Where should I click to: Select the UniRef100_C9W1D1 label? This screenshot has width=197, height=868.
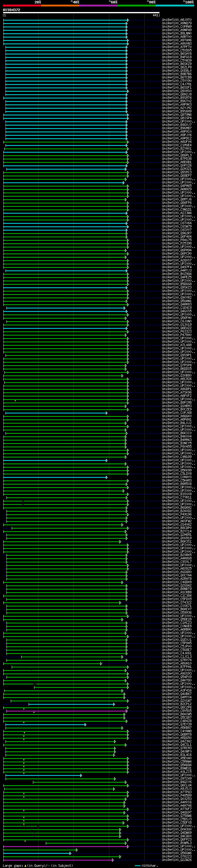177,210
